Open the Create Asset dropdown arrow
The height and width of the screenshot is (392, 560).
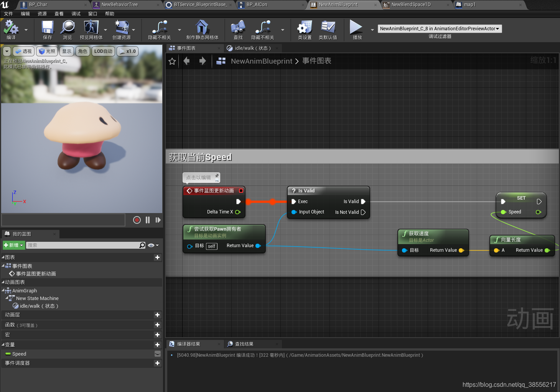(133, 30)
